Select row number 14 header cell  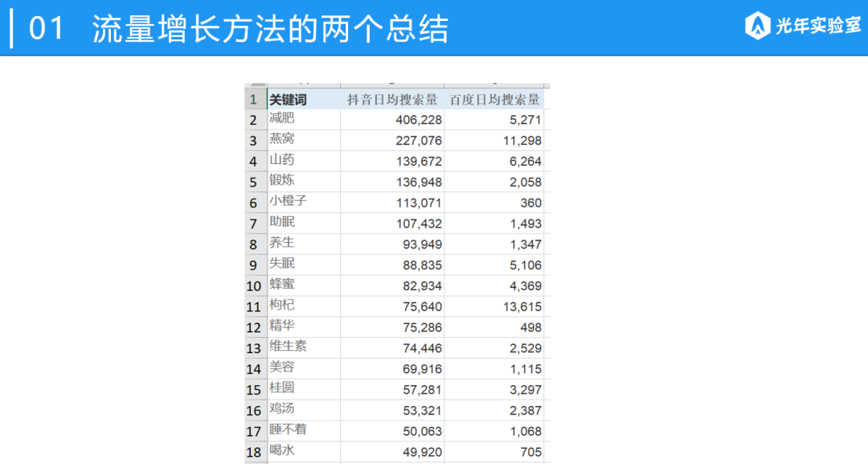pyautogui.click(x=254, y=368)
